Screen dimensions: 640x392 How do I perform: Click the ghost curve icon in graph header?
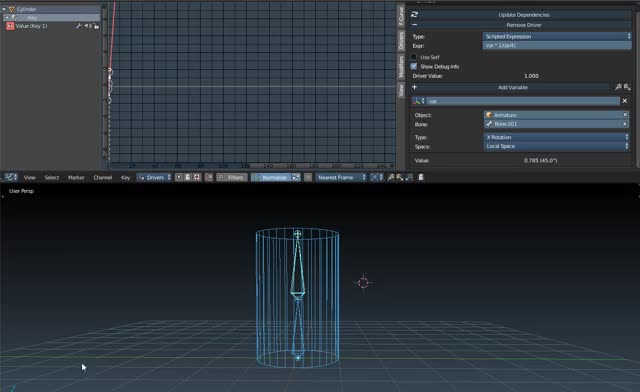tap(409, 177)
